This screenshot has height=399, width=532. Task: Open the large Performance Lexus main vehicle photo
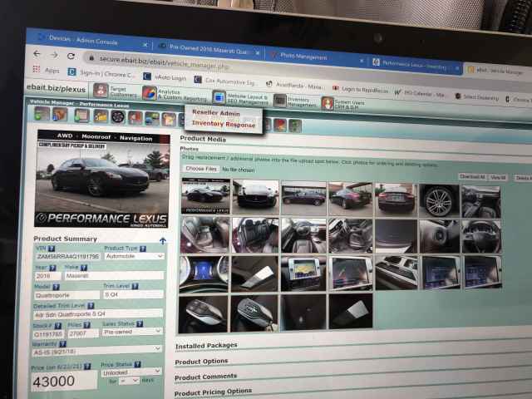coord(102,179)
